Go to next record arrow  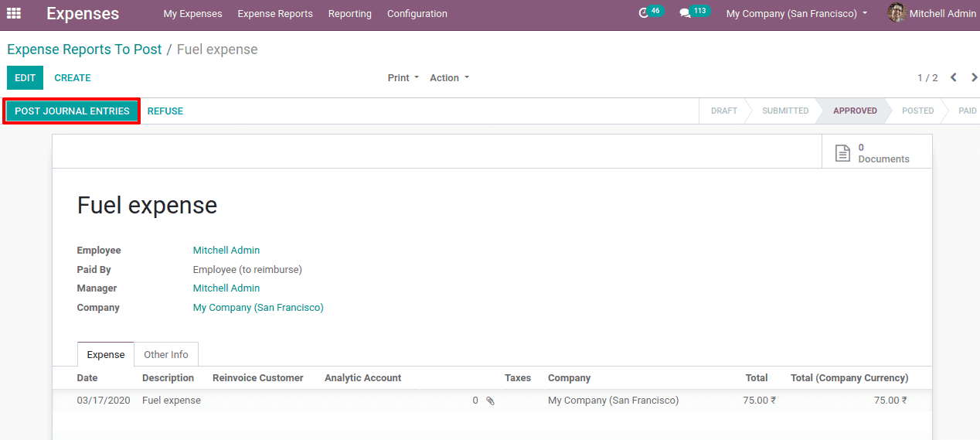pyautogui.click(x=974, y=77)
